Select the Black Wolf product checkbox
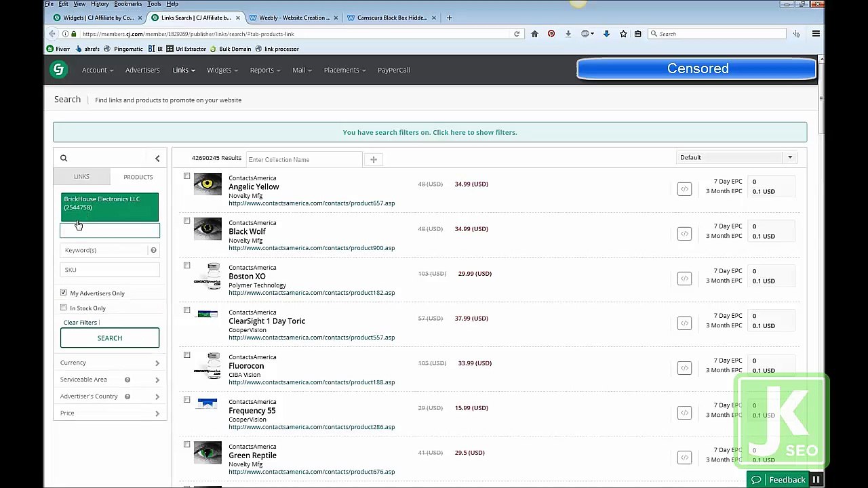Viewport: 868px width, 488px height. 186,221
